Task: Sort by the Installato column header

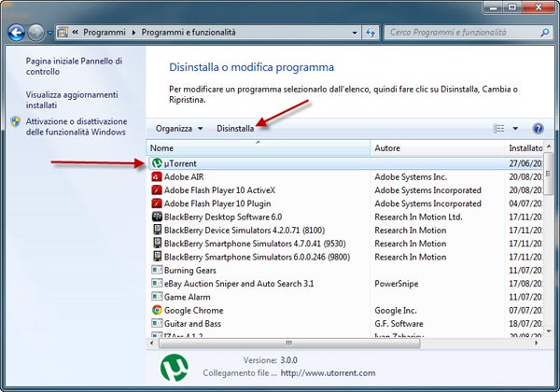Action: click(x=525, y=148)
